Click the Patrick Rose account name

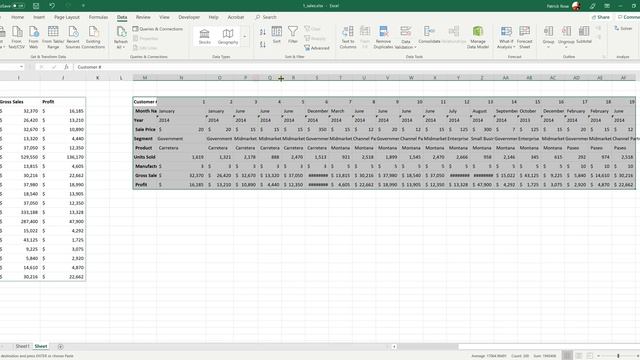point(558,6)
